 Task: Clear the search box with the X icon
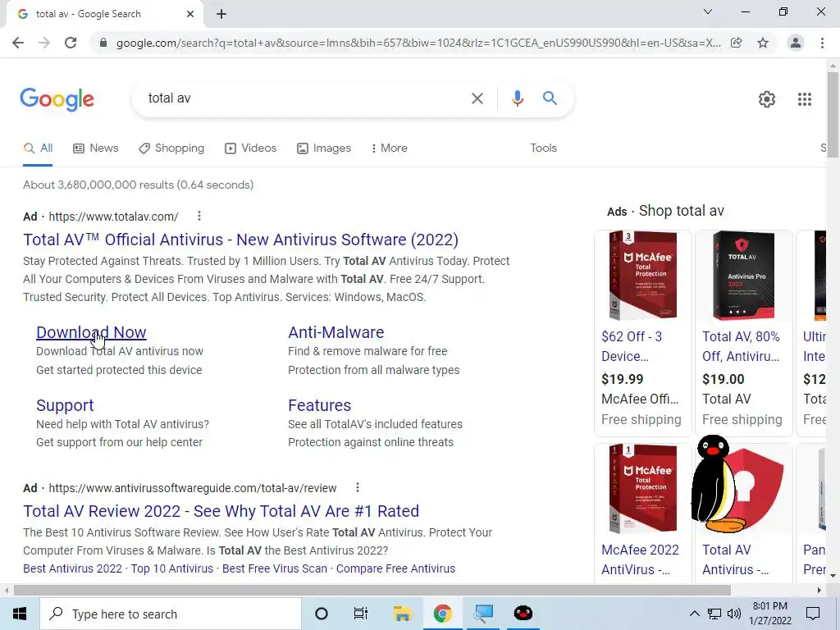[x=477, y=98]
